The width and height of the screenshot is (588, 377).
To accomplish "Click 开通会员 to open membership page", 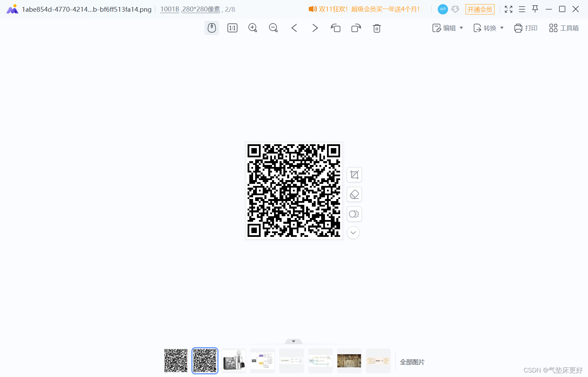I will pos(480,9).
